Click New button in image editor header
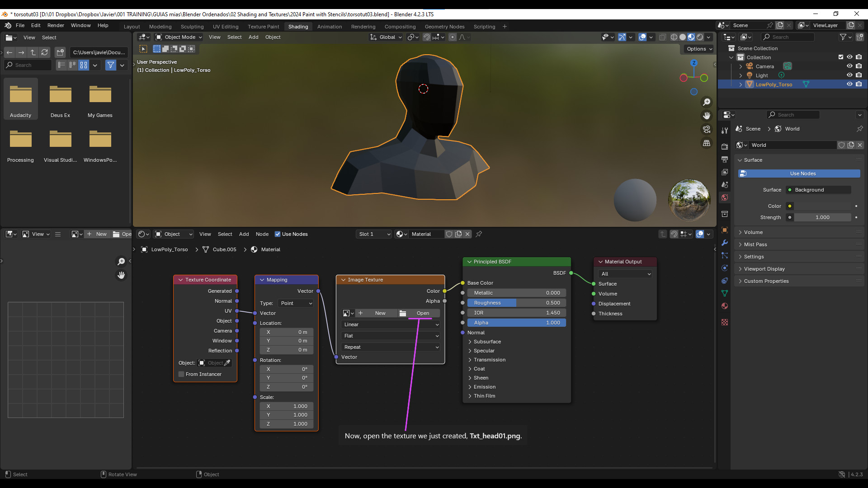This screenshot has height=488, width=868. (97, 234)
